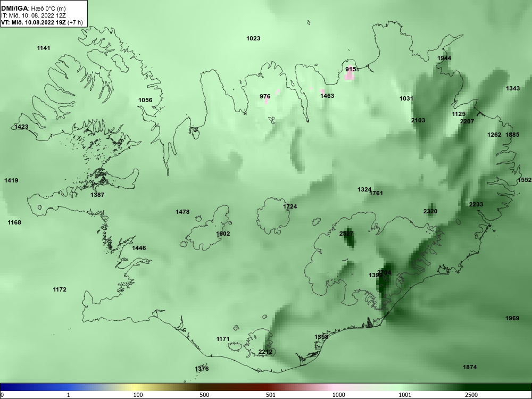Click the 2212 value near Mýrdalsjökull
This screenshot has width=532, height=399.
(265, 352)
